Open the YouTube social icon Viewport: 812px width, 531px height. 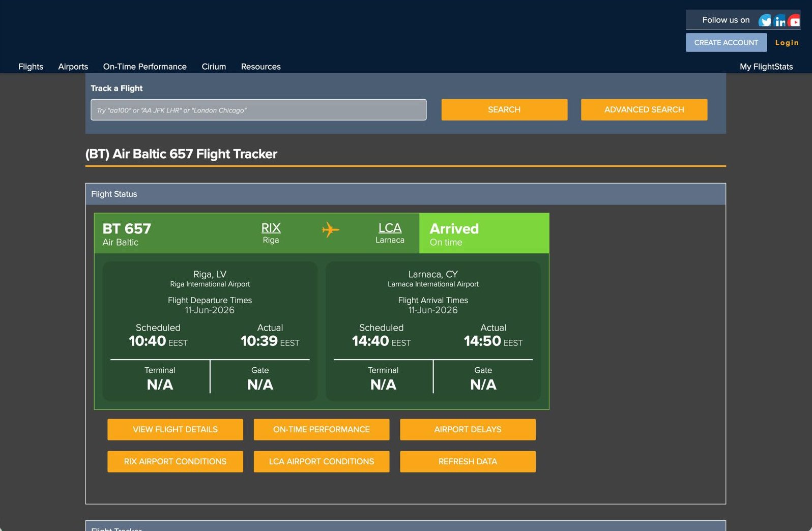[x=794, y=20]
